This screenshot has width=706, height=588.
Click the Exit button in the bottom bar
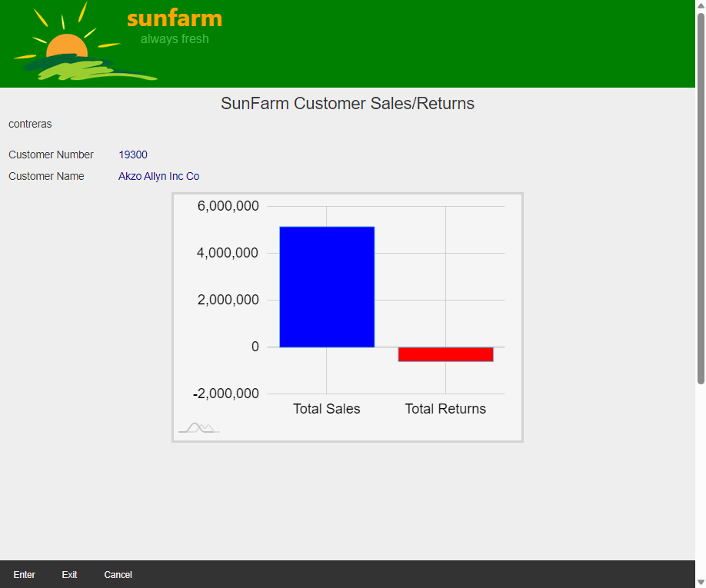pyautogui.click(x=69, y=574)
